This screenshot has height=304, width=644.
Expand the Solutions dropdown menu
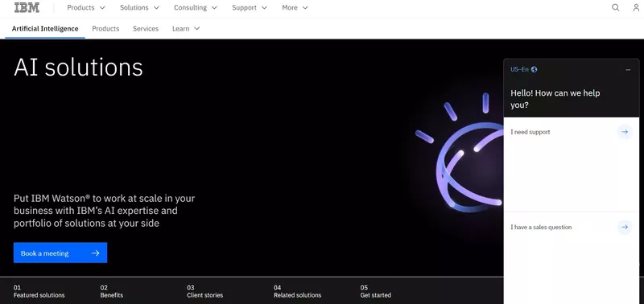(139, 7)
